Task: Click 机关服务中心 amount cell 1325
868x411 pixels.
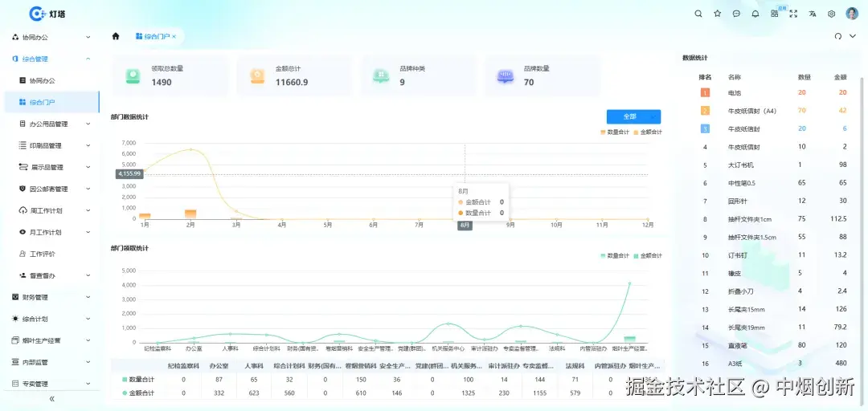Action: coord(469,393)
